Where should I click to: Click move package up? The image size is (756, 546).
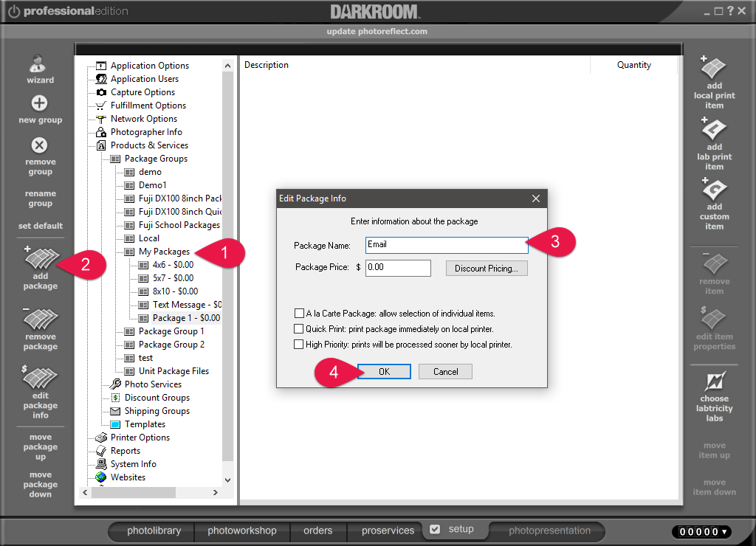pos(41,446)
